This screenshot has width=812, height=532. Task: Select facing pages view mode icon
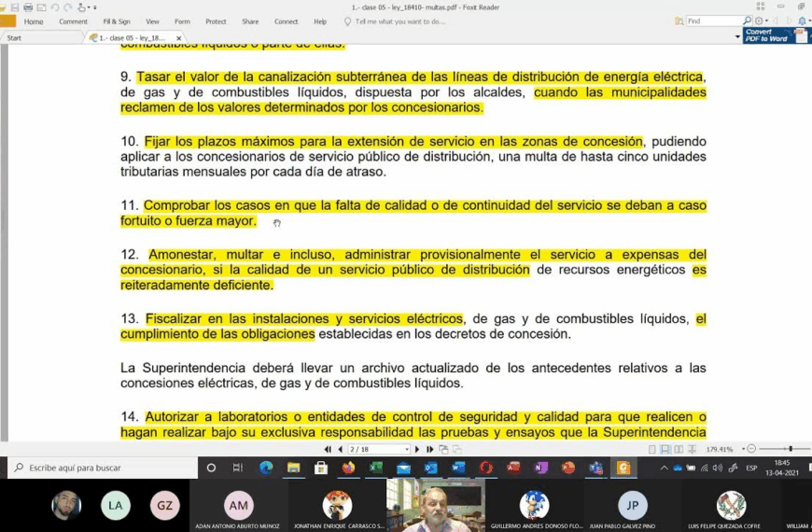click(x=679, y=449)
